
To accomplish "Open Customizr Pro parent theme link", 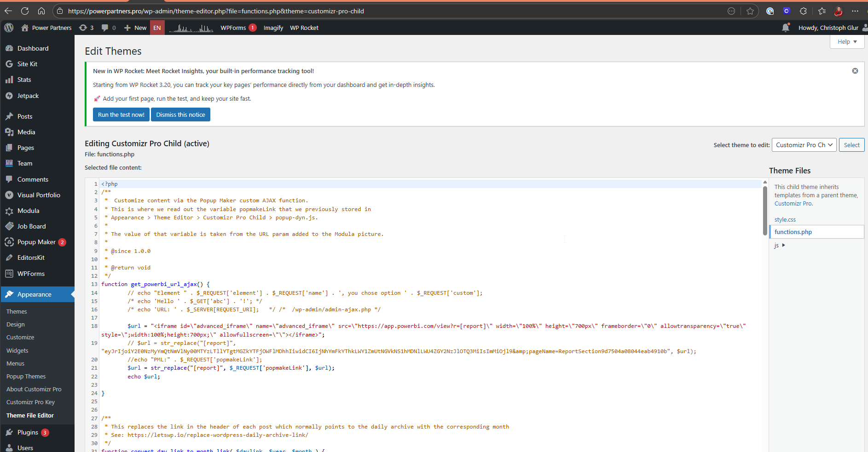I will click(793, 203).
